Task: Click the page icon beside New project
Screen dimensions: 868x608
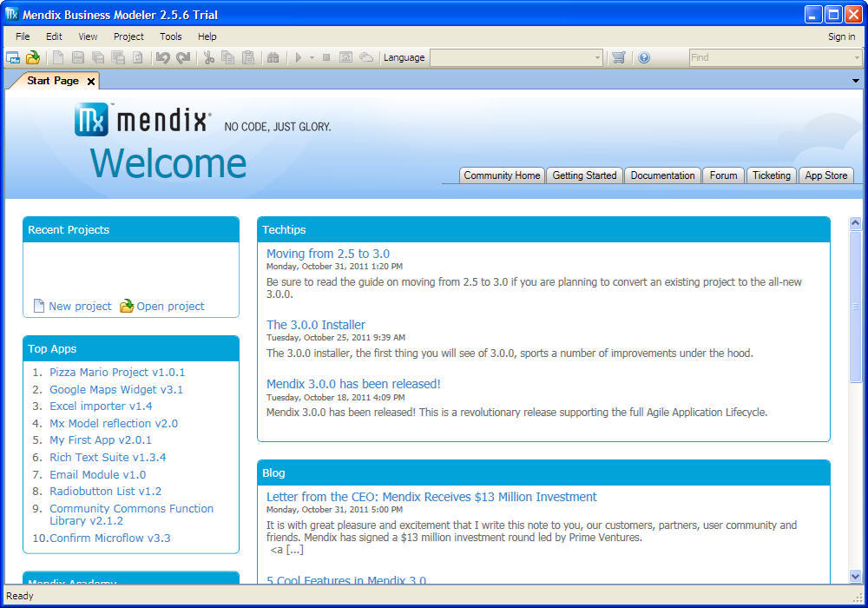Action: [39, 306]
